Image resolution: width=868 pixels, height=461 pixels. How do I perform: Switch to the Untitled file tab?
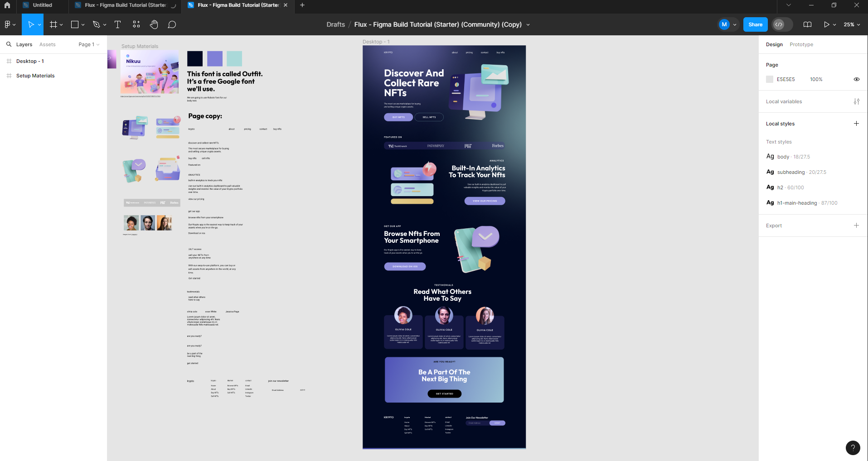pos(43,5)
